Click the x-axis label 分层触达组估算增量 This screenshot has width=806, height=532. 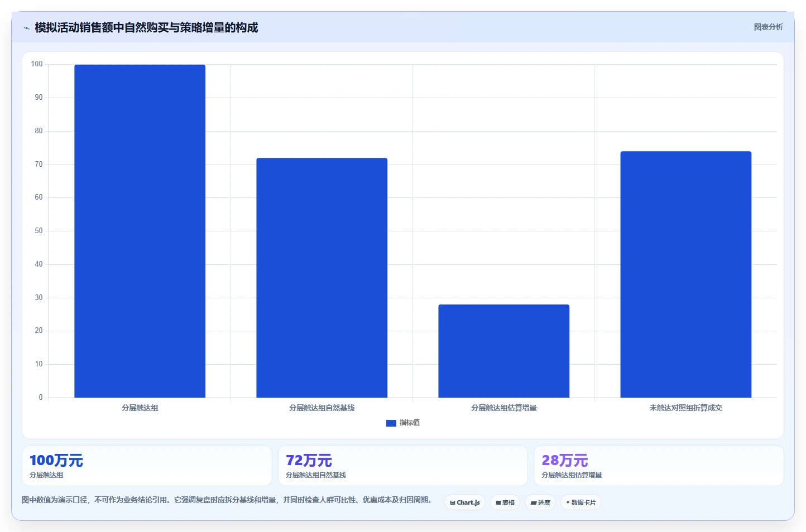503,408
